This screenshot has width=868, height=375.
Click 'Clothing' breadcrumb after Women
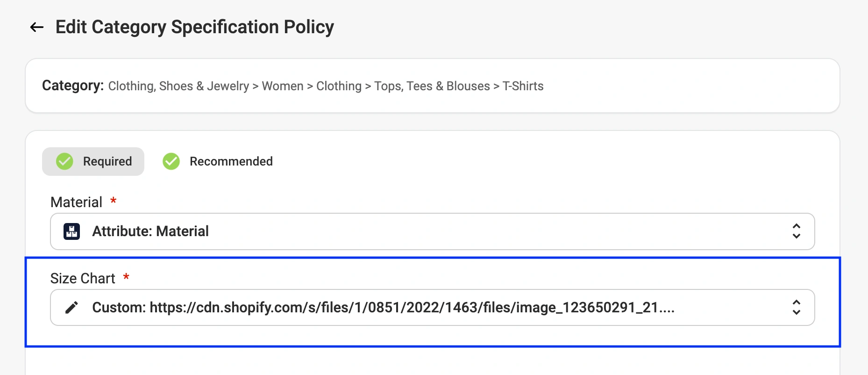click(x=339, y=86)
